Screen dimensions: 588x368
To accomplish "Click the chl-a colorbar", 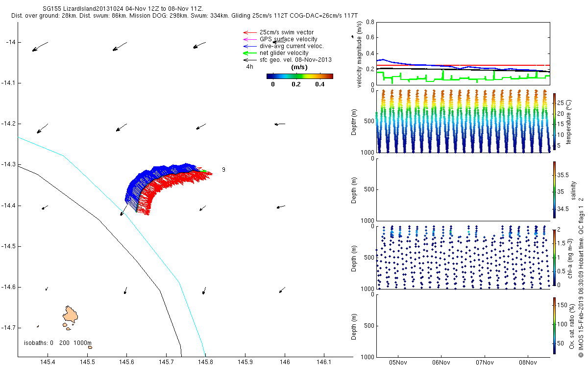I will coord(554,257).
